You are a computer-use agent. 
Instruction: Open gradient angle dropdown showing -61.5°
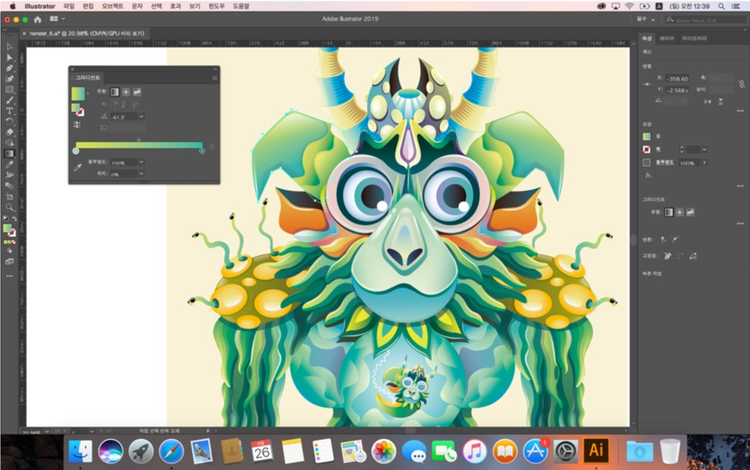tap(141, 117)
